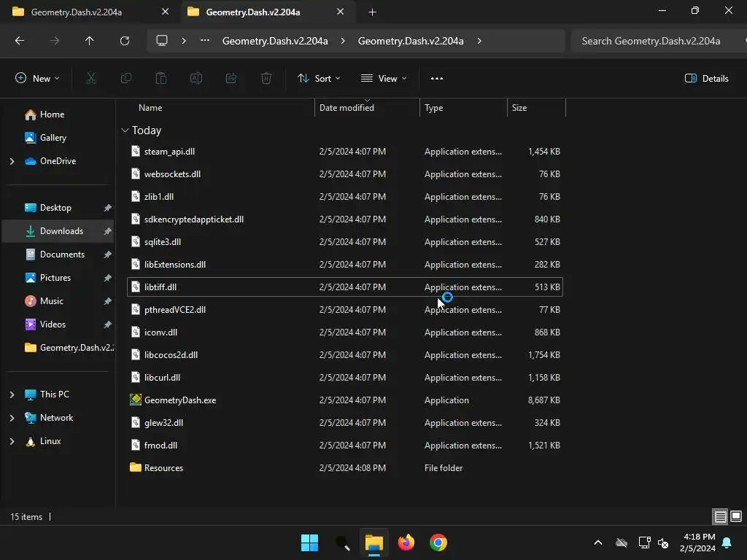This screenshot has width=747, height=560.
Task: Refresh the folder contents
Action: [x=125, y=41]
